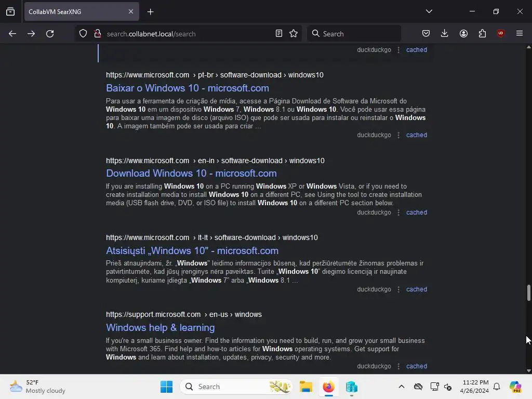Open cached copy of Baixar o Windows result
The height and width of the screenshot is (399, 532).
click(417, 135)
